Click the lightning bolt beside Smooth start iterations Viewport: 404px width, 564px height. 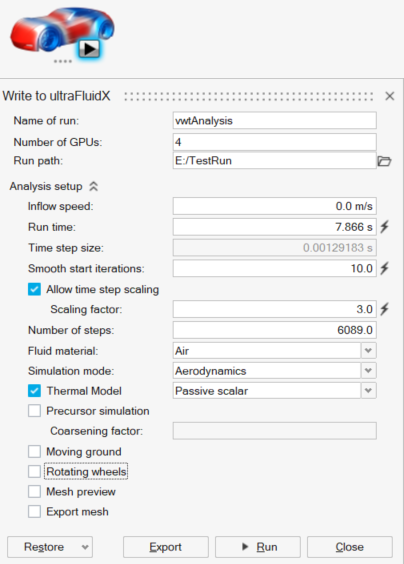click(x=385, y=268)
